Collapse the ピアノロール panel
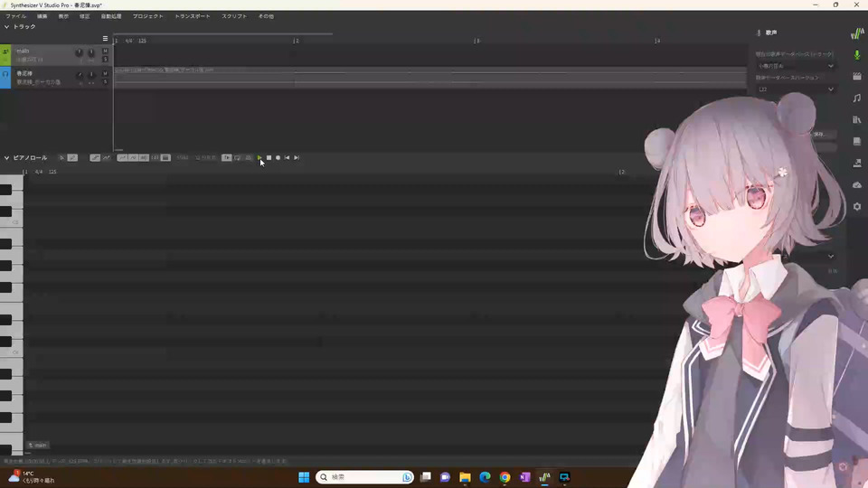Viewport: 868px width, 488px height. [x=6, y=157]
